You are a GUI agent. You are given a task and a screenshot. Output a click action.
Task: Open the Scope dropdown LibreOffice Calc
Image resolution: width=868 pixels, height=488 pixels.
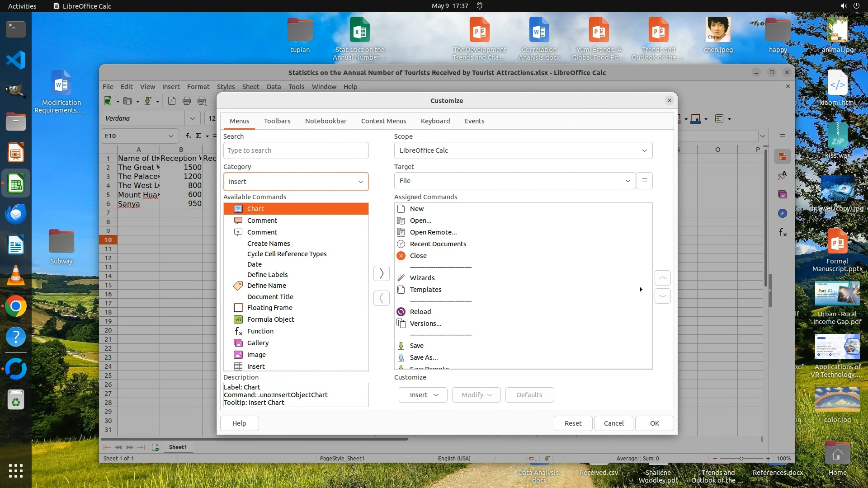523,150
